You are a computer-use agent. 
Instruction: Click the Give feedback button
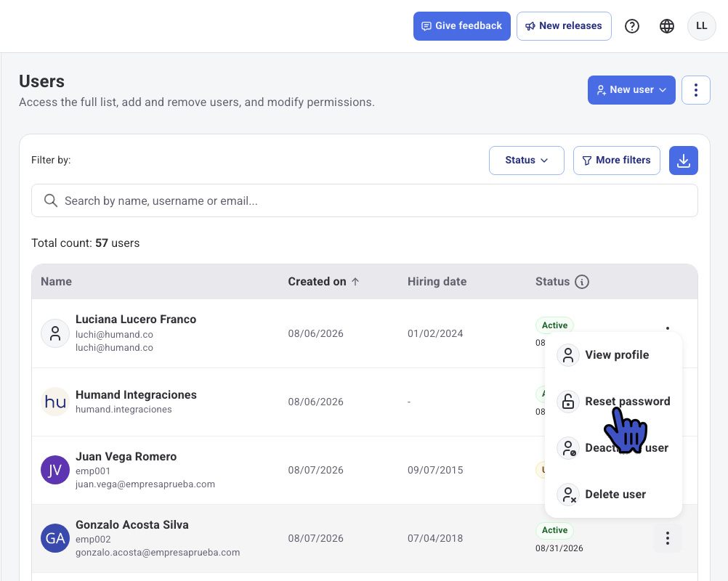[462, 26]
